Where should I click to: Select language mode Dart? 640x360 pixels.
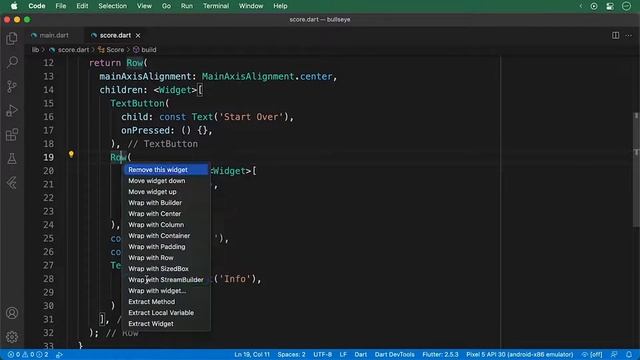point(360,355)
